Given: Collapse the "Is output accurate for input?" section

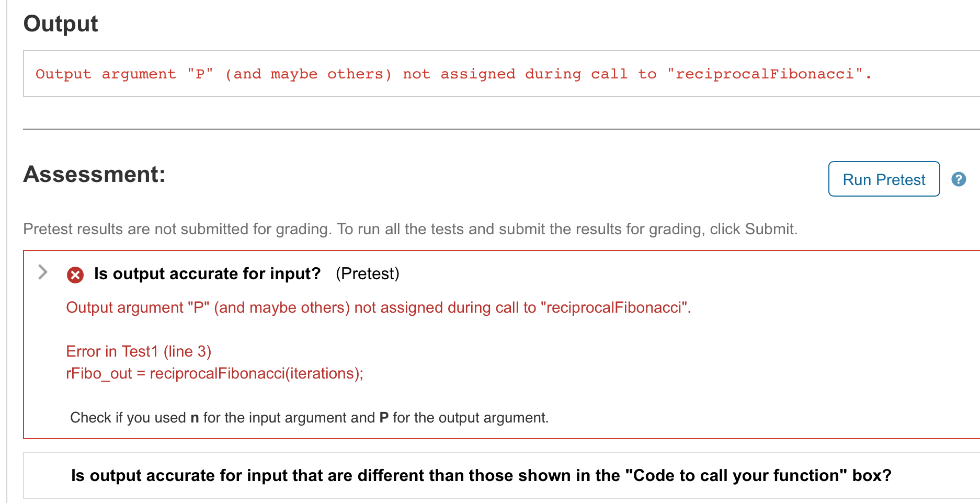Looking at the screenshot, I should coord(42,271).
